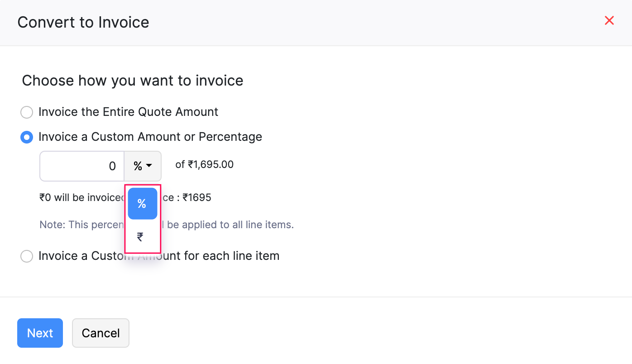
Task: Click the 'of ₹1,695.00' total text
Action: coord(204,164)
